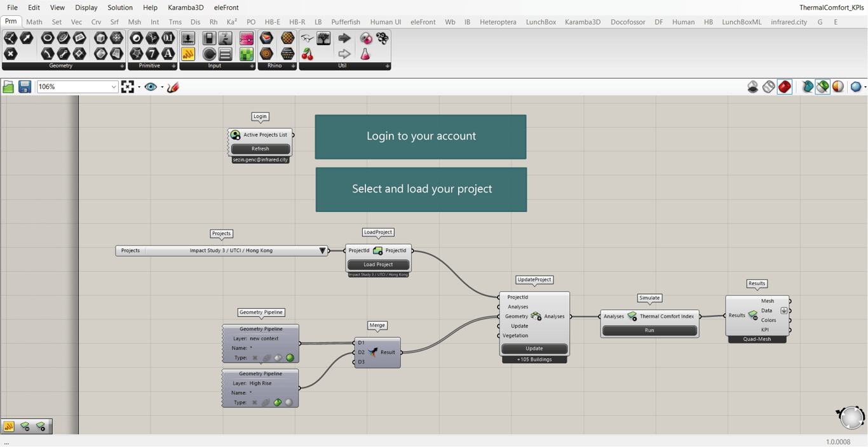Select the Mesh parameter icon

(117, 38)
